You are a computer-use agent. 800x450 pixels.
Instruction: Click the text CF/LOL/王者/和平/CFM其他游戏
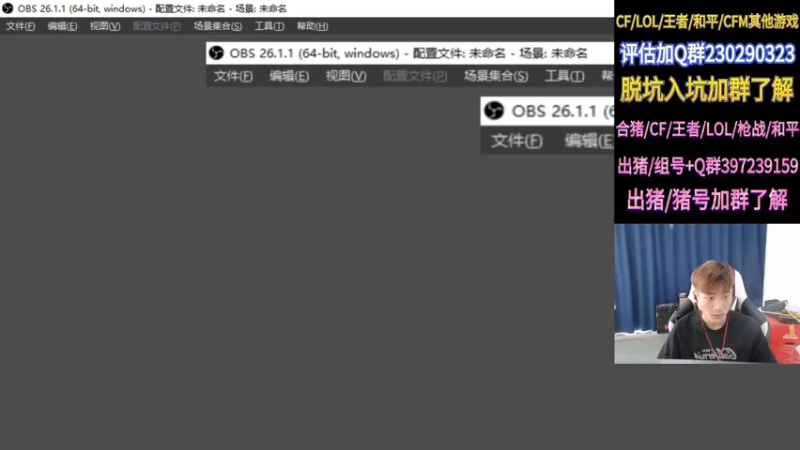click(707, 21)
